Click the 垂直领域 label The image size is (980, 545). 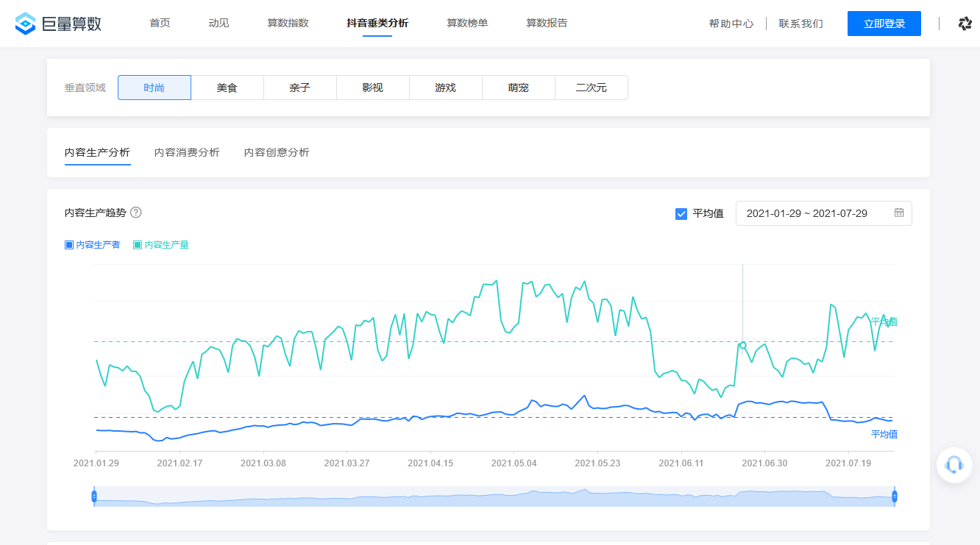click(85, 88)
